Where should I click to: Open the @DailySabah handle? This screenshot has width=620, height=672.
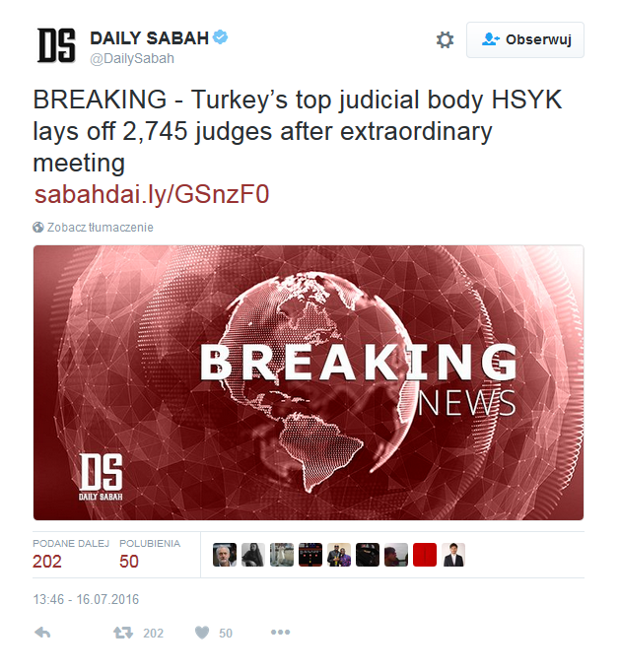pyautogui.click(x=132, y=58)
